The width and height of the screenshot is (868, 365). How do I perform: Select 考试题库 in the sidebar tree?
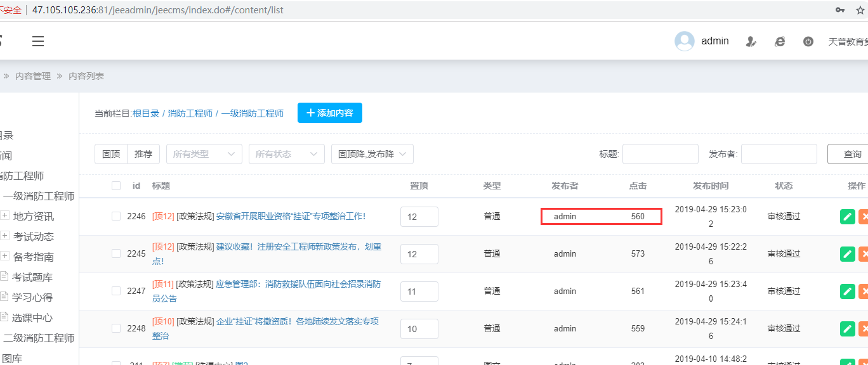coord(32,277)
